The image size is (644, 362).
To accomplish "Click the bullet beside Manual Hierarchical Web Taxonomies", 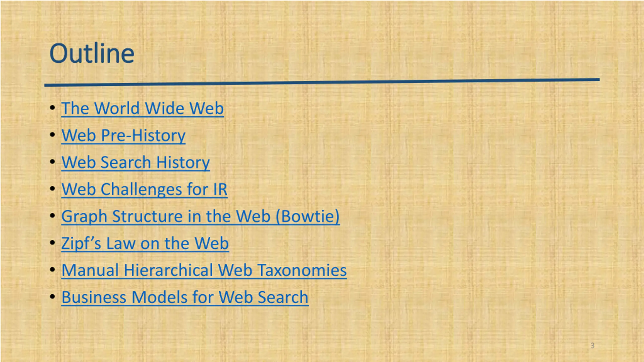I will (52, 270).
